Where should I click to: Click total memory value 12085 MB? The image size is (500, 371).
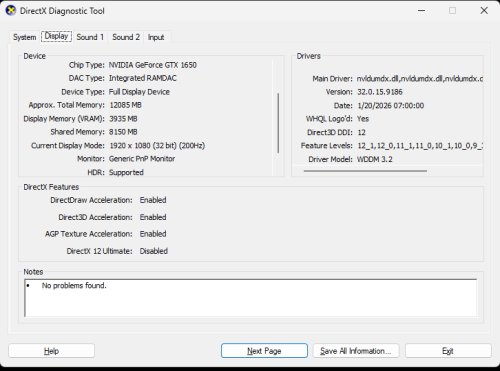(x=125, y=105)
